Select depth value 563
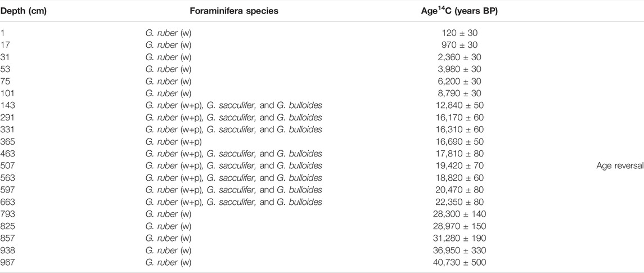 click(6, 178)
